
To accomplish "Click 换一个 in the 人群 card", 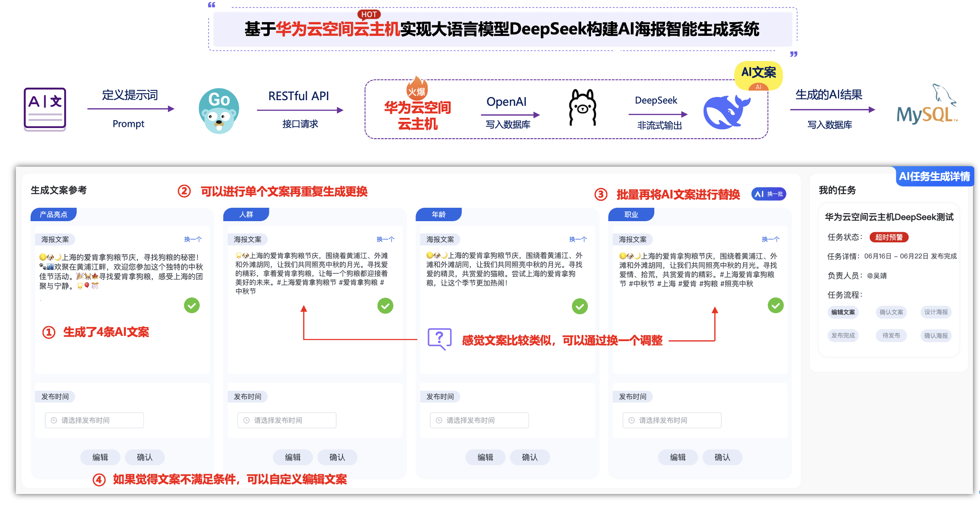I will (x=385, y=239).
